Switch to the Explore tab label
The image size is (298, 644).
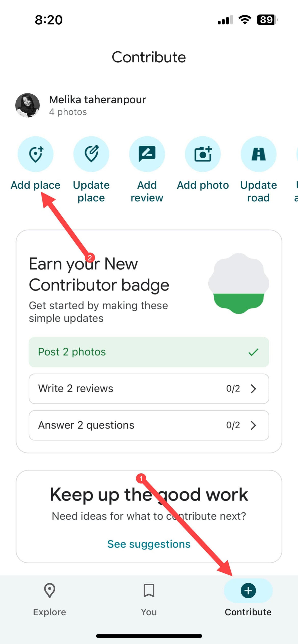click(50, 612)
